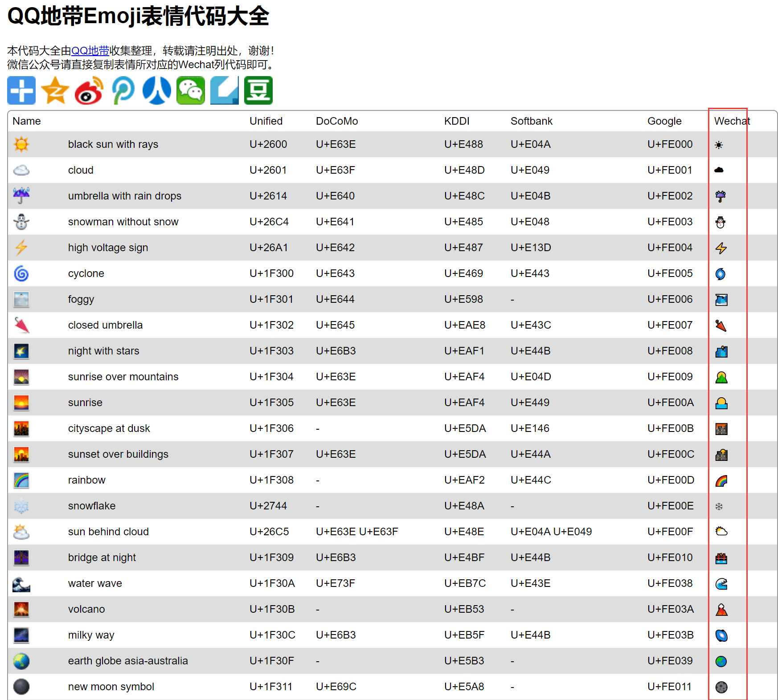Screen dimensions: 778x700
Task: Click the 'sunset over buildings' name cell
Action: click(118, 454)
